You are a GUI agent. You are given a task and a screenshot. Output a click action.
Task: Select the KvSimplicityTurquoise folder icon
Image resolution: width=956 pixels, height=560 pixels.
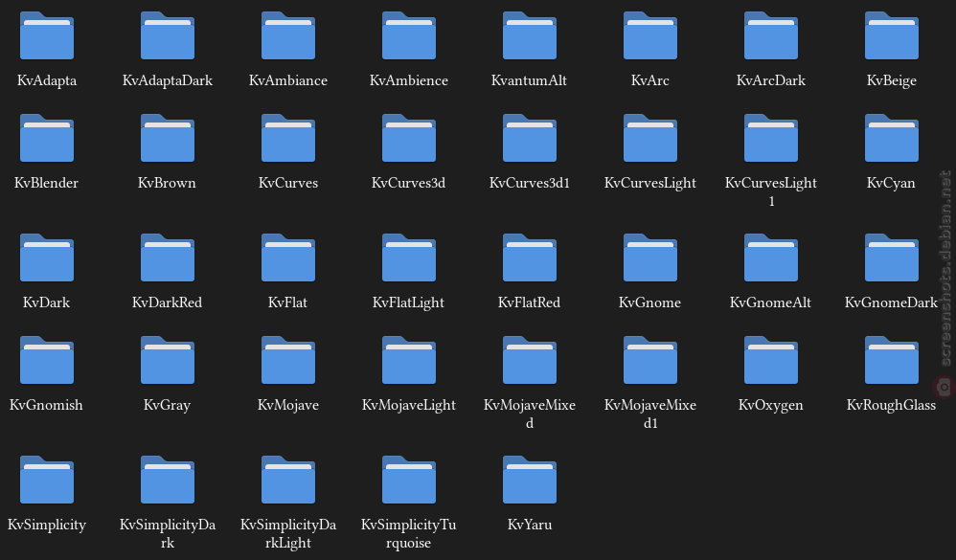[409, 480]
